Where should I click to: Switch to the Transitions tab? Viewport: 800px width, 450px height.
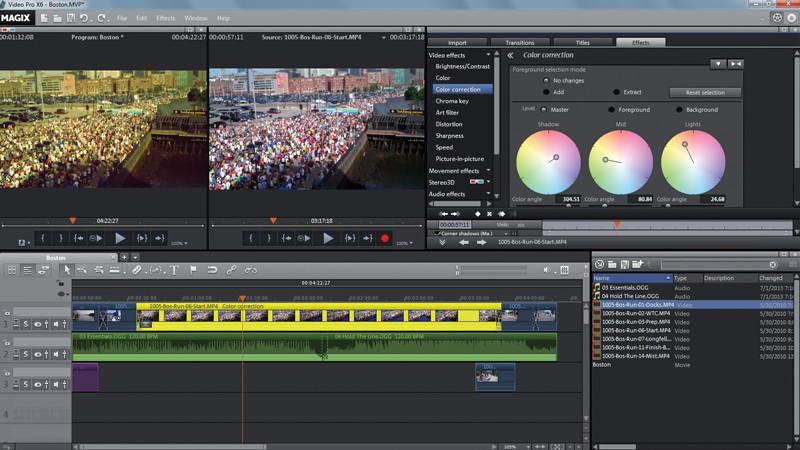point(520,43)
